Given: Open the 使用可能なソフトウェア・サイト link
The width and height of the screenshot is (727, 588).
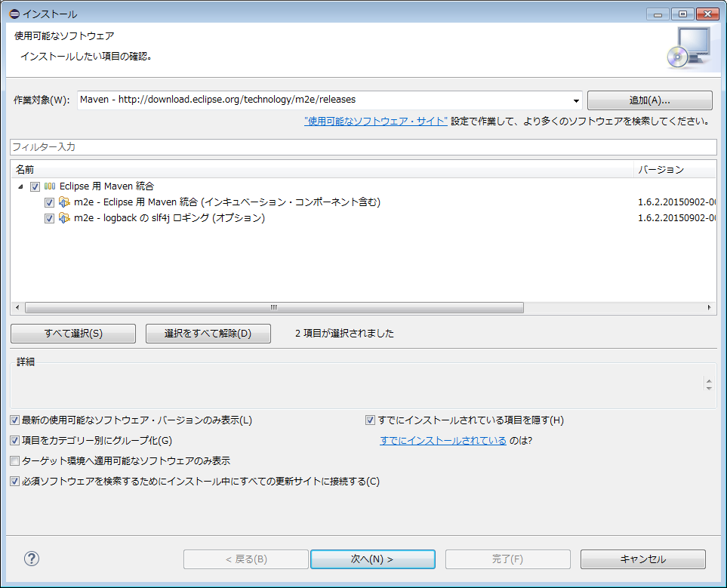Looking at the screenshot, I should pyautogui.click(x=375, y=122).
